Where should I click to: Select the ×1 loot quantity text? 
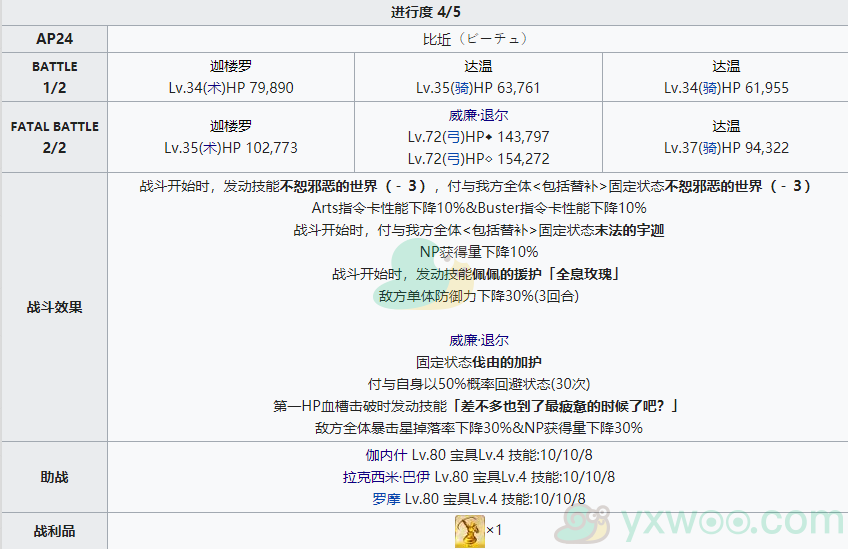494,530
